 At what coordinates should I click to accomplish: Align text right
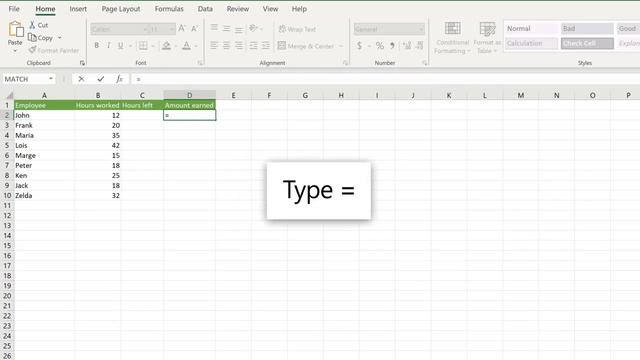tap(239, 45)
